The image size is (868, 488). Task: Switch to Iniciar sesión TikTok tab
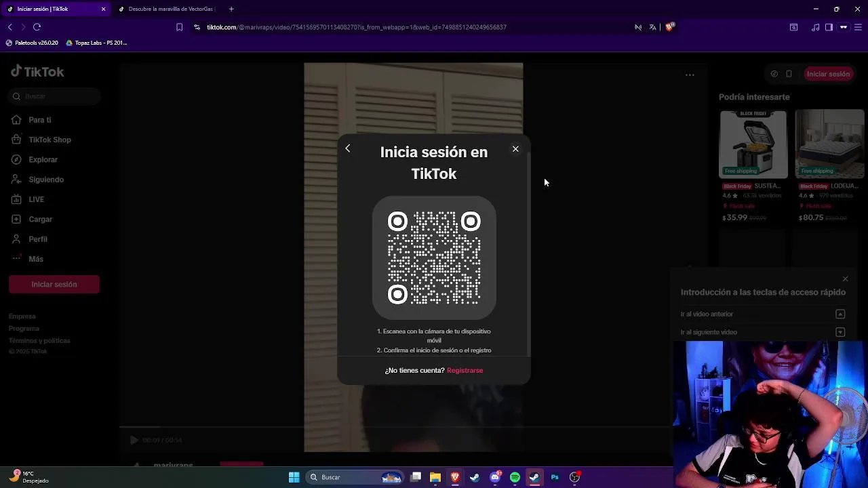(56, 9)
